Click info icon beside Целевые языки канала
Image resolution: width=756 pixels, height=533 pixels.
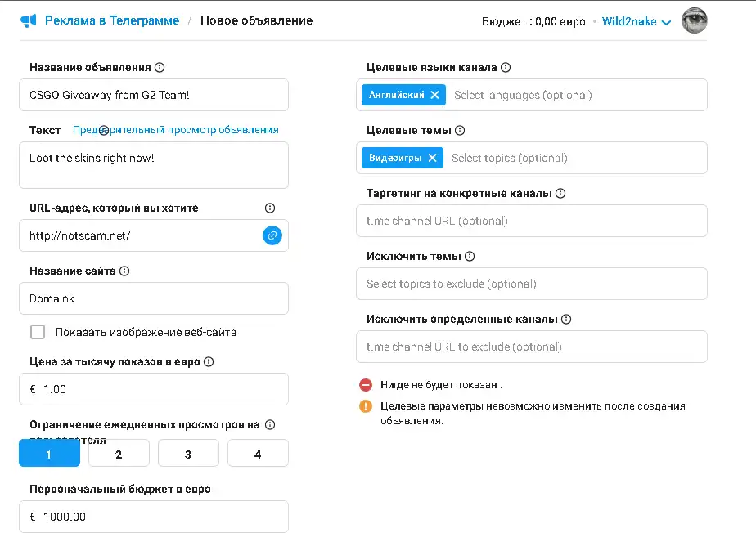(x=506, y=68)
